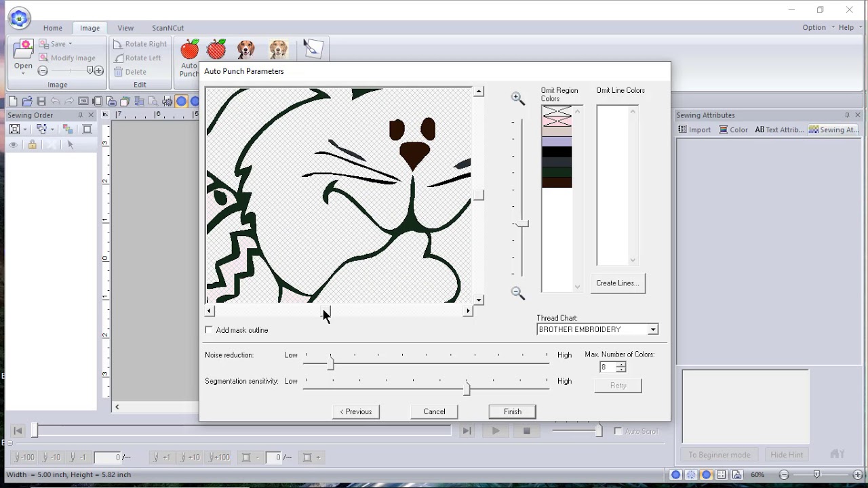
Task: Click the application logo button
Action: (x=19, y=18)
